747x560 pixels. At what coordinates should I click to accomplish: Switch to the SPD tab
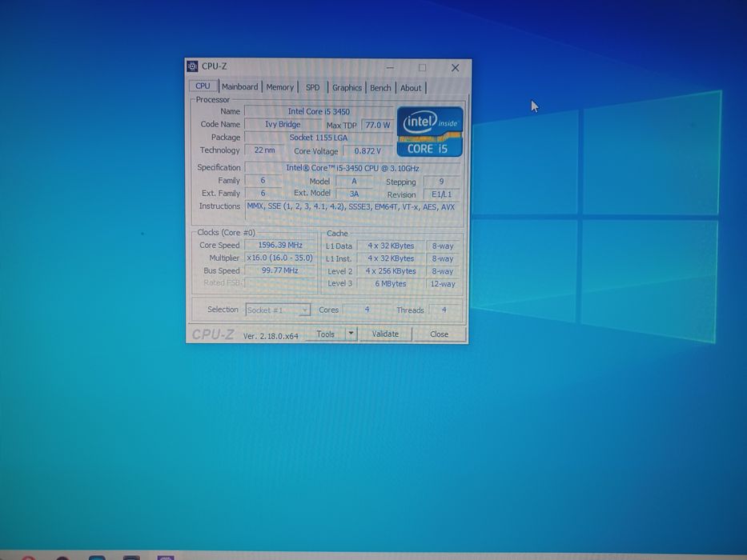312,88
